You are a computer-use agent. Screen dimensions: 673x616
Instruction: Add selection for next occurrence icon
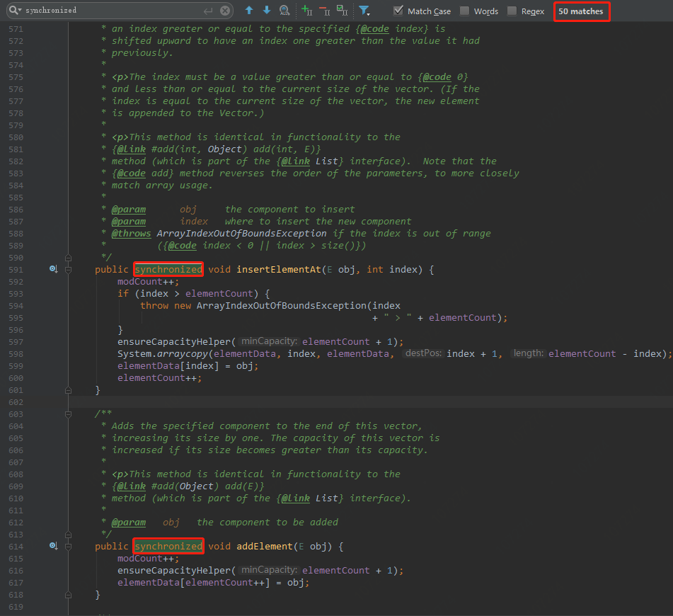tap(307, 11)
